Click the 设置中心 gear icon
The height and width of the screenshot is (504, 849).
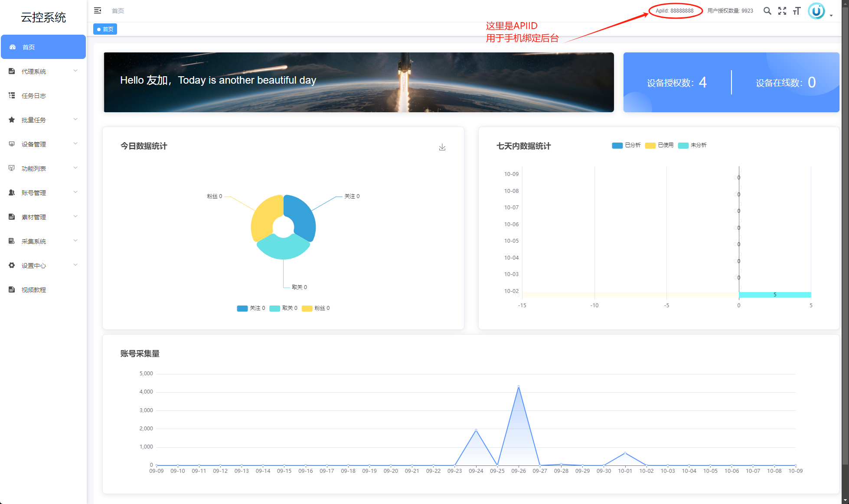12,265
